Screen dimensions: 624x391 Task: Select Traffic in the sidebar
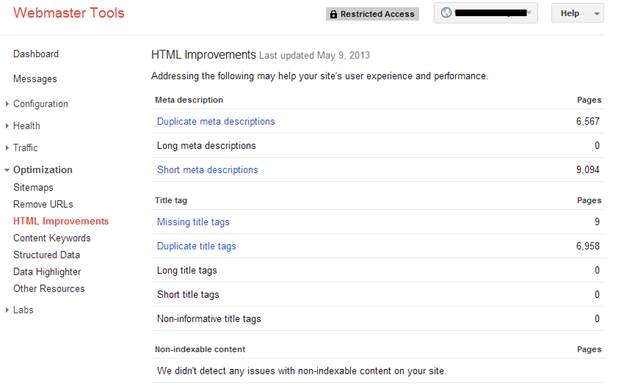(25, 148)
